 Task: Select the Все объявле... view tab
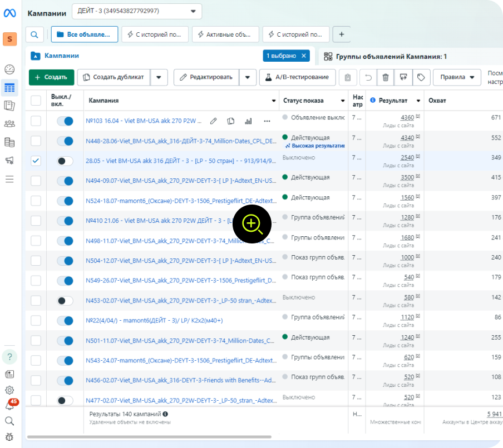pyautogui.click(x=85, y=34)
